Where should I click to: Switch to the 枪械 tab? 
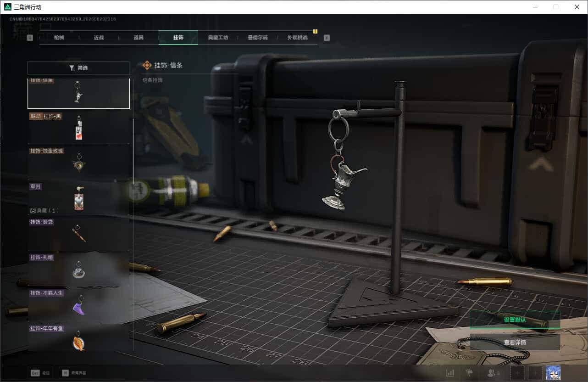coord(59,38)
